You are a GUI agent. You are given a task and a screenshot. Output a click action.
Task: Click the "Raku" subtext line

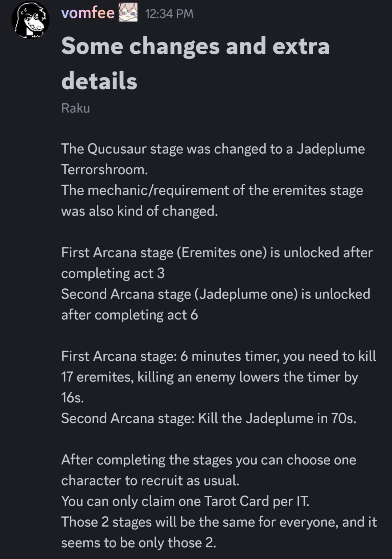tap(75, 108)
